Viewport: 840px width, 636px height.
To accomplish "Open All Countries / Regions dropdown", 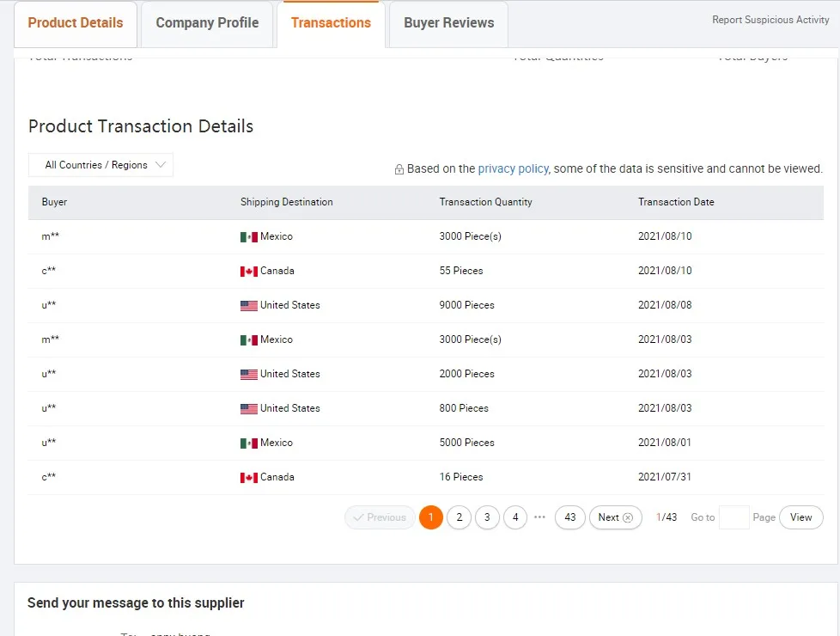I will [x=100, y=165].
